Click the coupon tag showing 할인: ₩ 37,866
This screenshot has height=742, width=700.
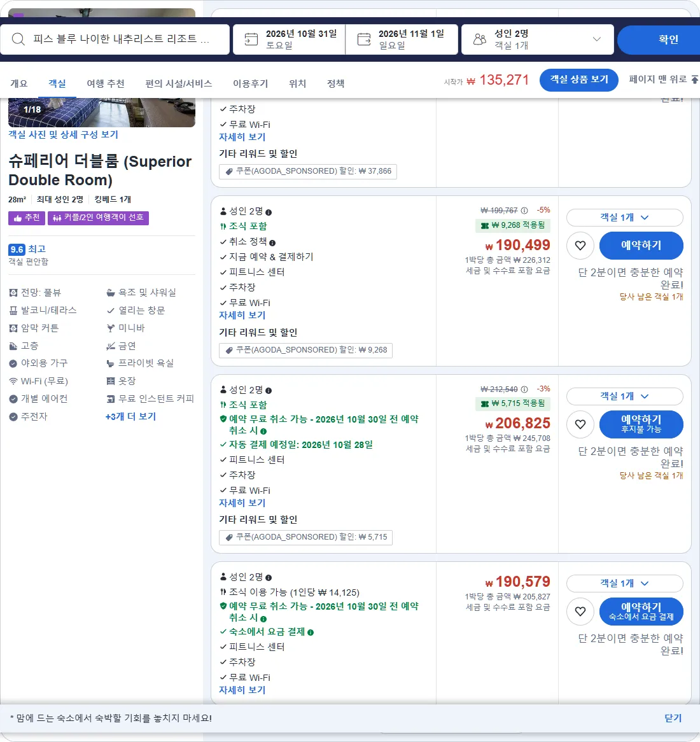pyautogui.click(x=307, y=171)
